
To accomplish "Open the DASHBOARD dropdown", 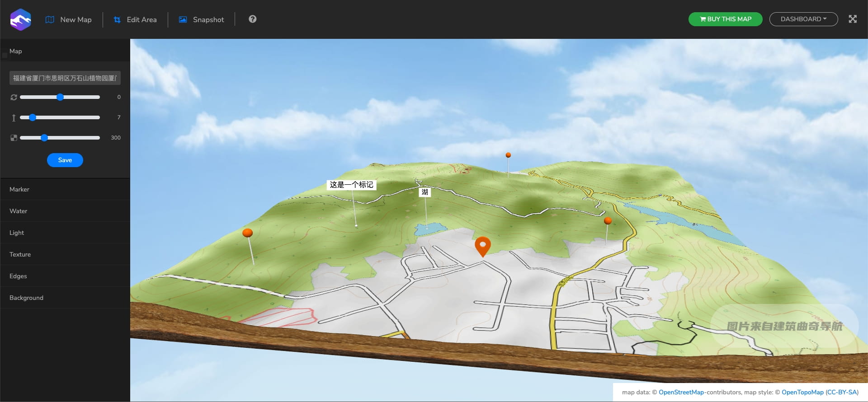I will tap(803, 19).
